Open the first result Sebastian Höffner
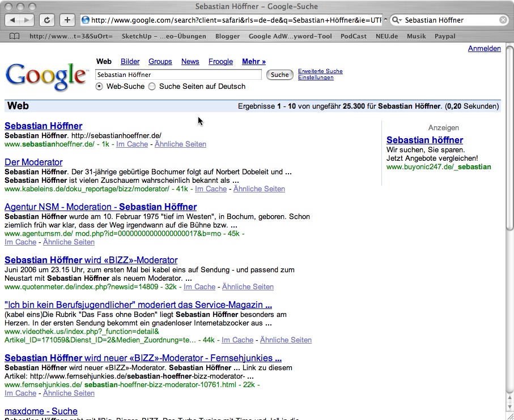This screenshot has width=514, height=420. pyautogui.click(x=43, y=126)
